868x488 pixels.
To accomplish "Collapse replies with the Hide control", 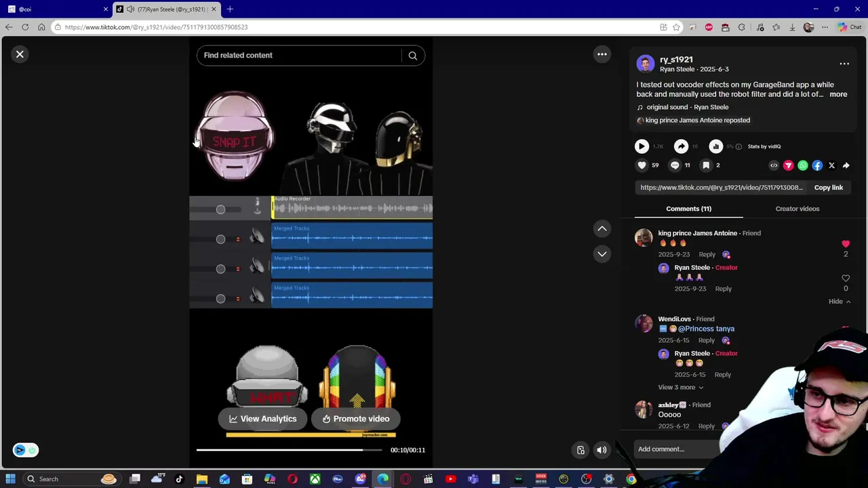I will [x=839, y=302].
